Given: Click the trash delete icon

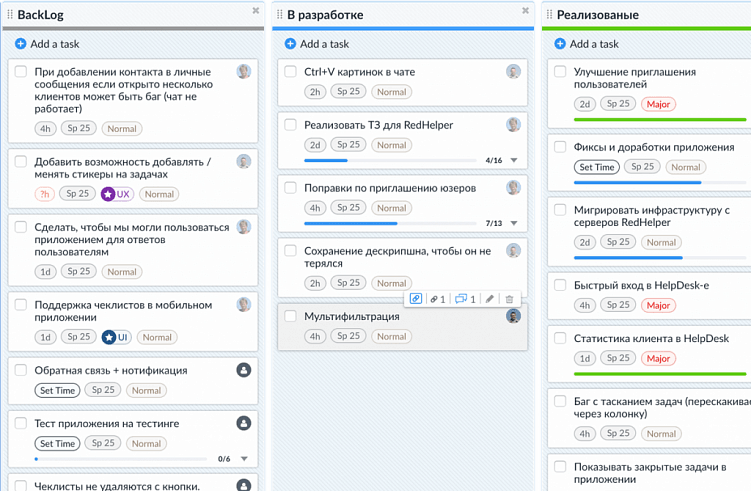Looking at the screenshot, I should point(509,299).
